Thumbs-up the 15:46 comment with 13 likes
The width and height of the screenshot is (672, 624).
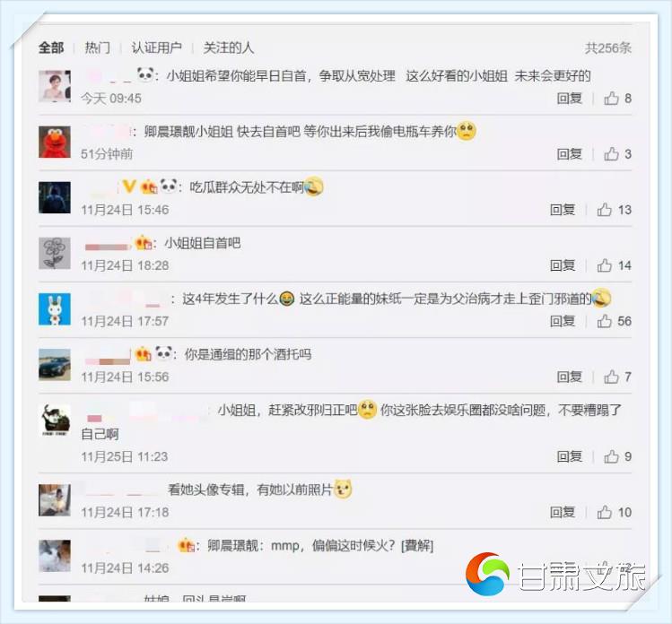click(x=605, y=210)
